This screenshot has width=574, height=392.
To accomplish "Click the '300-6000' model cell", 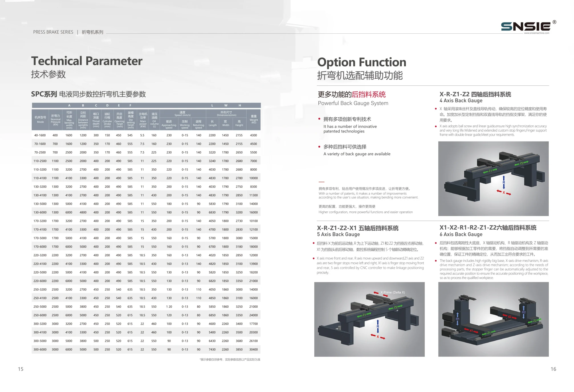I will (40, 349).
